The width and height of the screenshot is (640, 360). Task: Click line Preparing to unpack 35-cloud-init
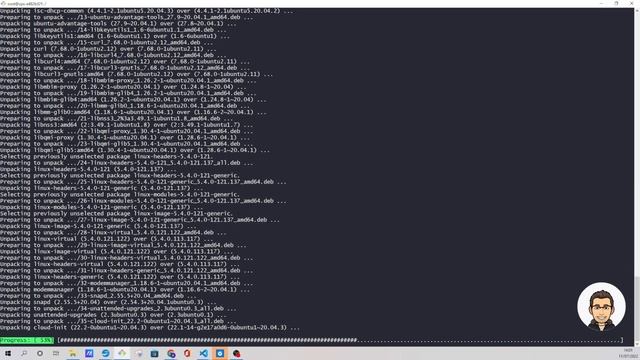click(x=118, y=321)
